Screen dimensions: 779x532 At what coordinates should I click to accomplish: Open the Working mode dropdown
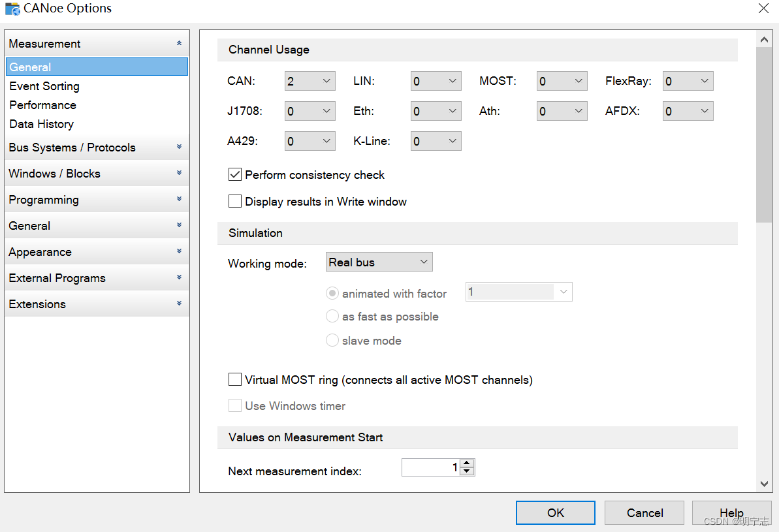(379, 262)
